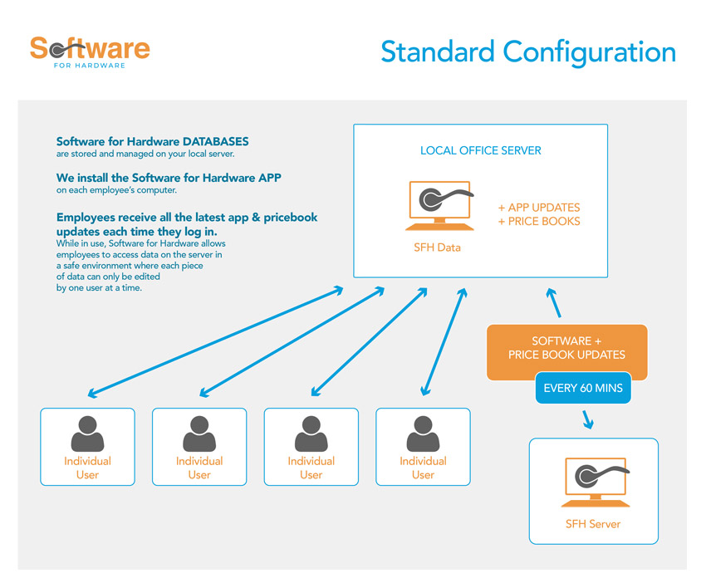706x588 pixels.
Task: Click the blue Every 60 Mins badge
Action: coord(583,388)
